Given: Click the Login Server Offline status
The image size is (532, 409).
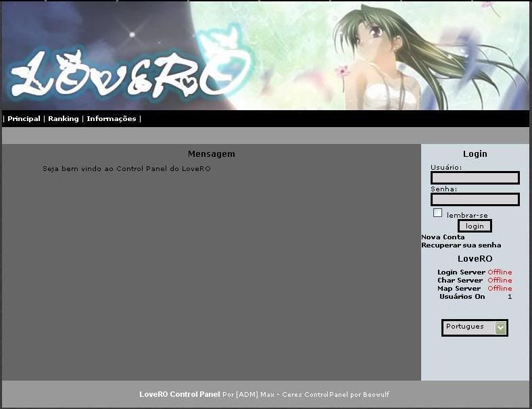Looking at the screenshot, I should point(500,272).
